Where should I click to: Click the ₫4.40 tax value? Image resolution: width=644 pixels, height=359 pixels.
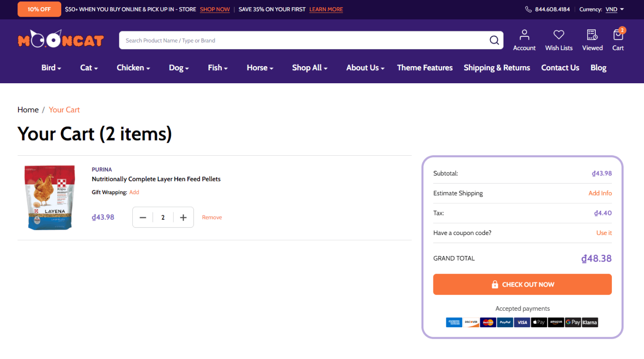603,213
